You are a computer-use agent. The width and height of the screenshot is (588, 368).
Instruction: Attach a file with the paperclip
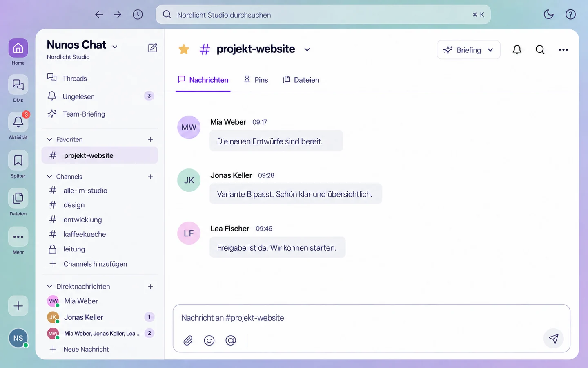click(188, 340)
